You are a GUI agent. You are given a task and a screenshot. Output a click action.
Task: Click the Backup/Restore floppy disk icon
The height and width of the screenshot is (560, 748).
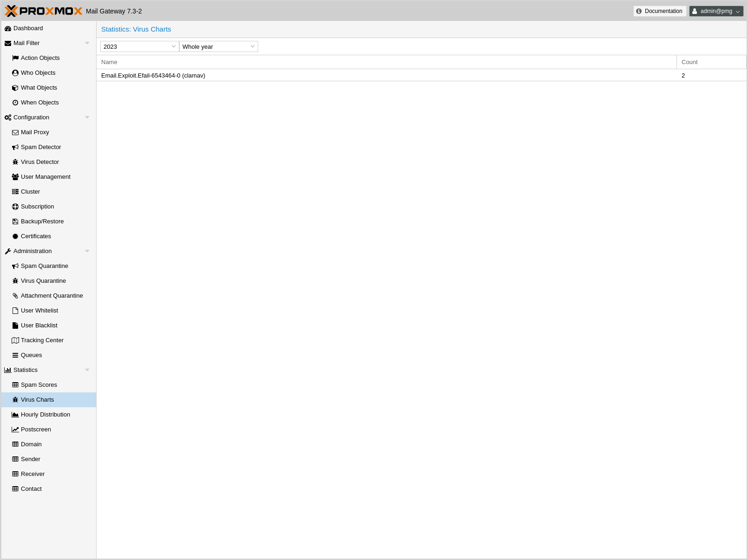15,221
